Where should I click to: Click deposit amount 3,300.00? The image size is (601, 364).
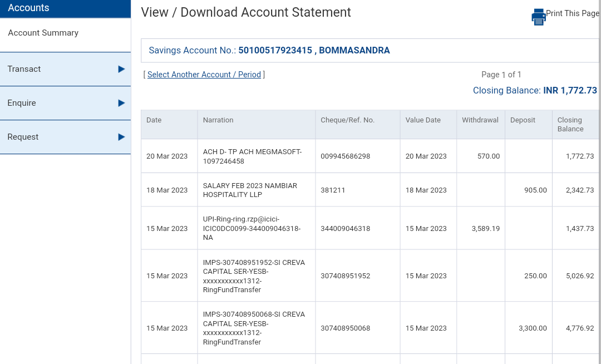[533, 328]
